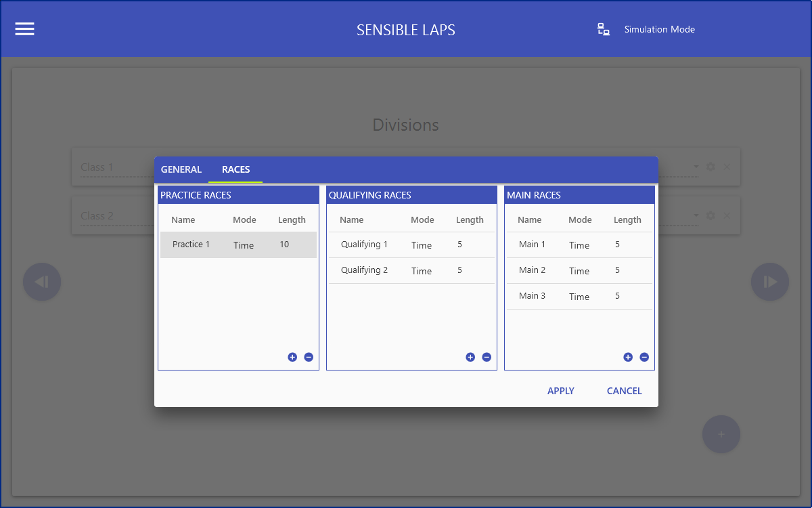
Task: Add a new practice race
Action: coord(292,357)
